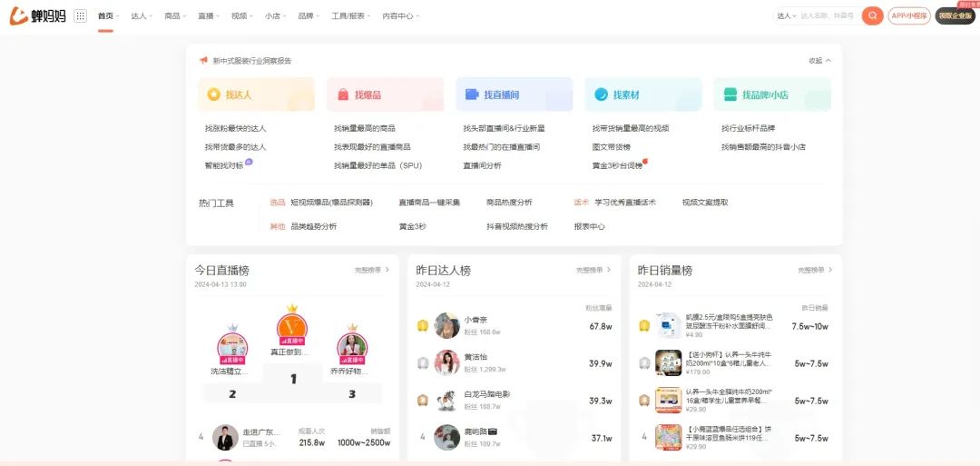Click bronze medal icon beside 白龙马猫电影
980x466 pixels.
click(423, 401)
